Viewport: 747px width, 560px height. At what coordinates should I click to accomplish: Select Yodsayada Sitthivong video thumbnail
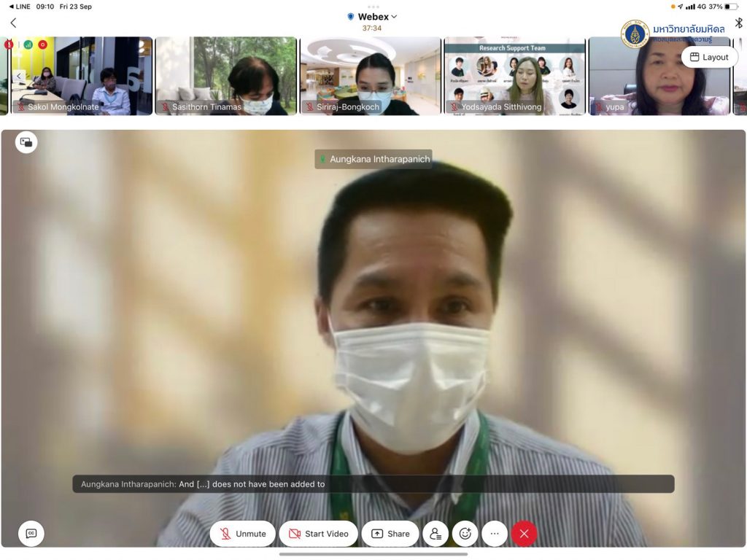tap(515, 76)
